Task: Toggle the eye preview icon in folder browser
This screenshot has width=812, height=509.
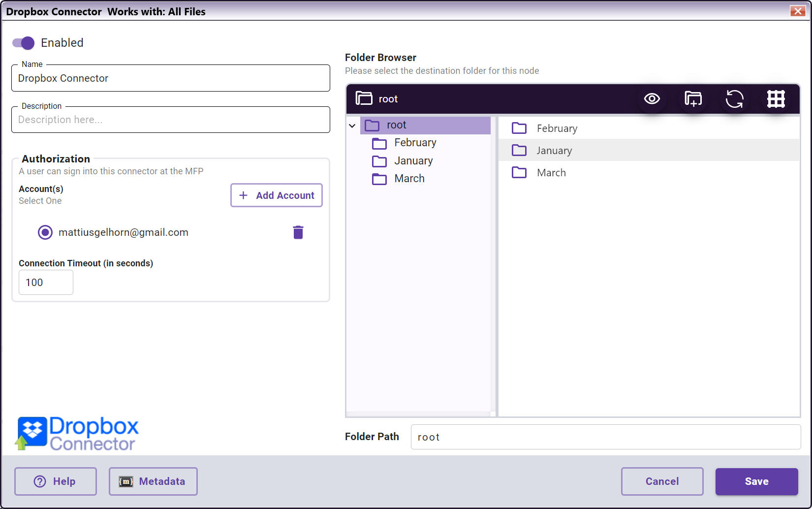Action: 652,99
